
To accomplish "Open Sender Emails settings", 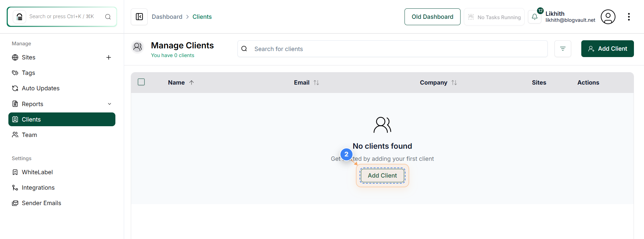I will click(62, 203).
